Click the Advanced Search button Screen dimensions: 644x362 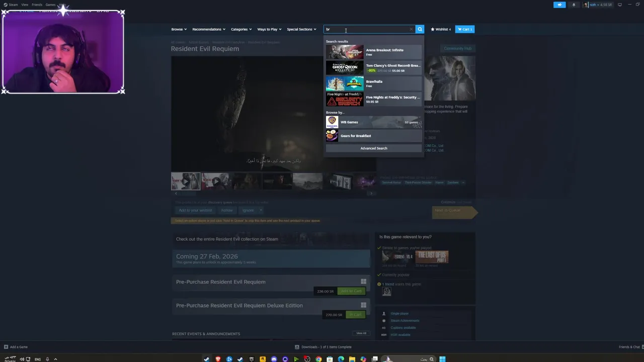click(x=374, y=148)
